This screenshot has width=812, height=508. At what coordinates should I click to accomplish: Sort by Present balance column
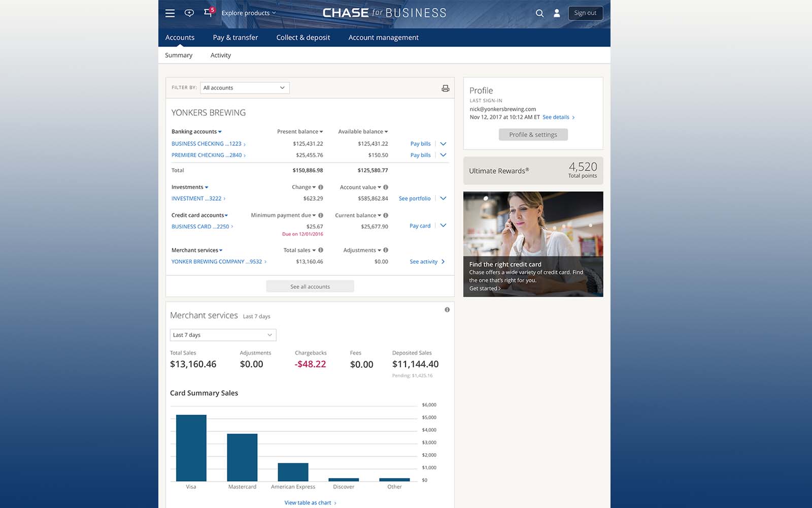click(x=300, y=132)
